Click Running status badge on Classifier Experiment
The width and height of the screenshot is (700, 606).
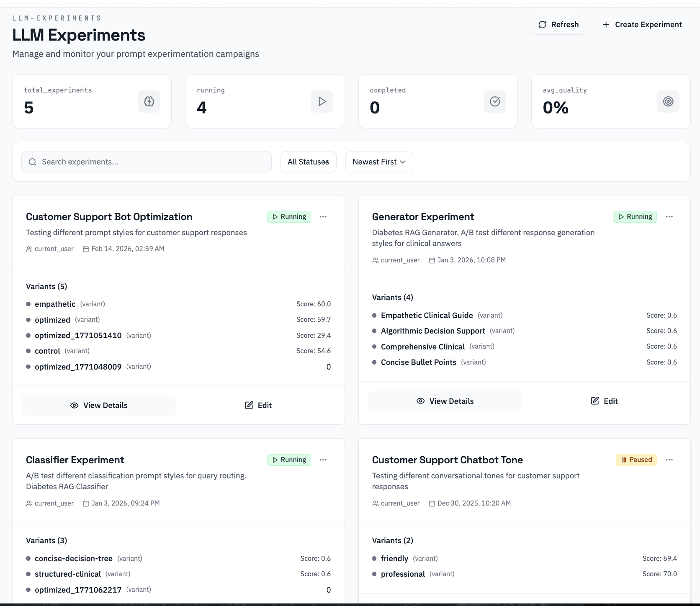pos(289,460)
